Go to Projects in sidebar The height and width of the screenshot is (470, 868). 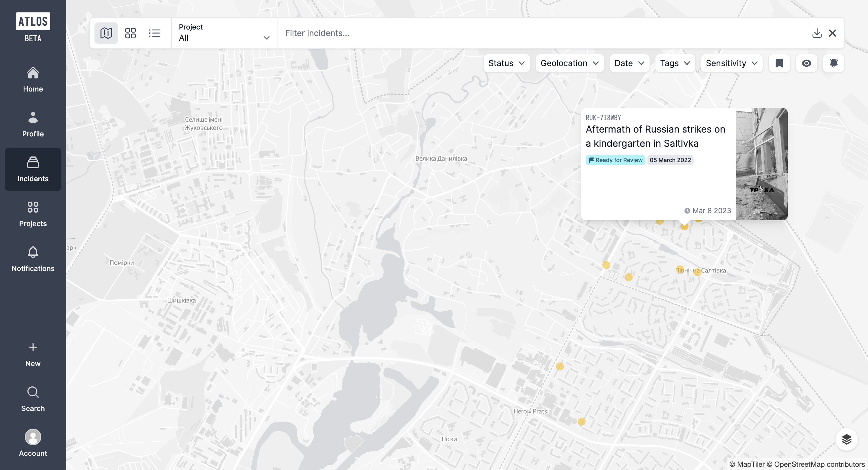tap(33, 214)
